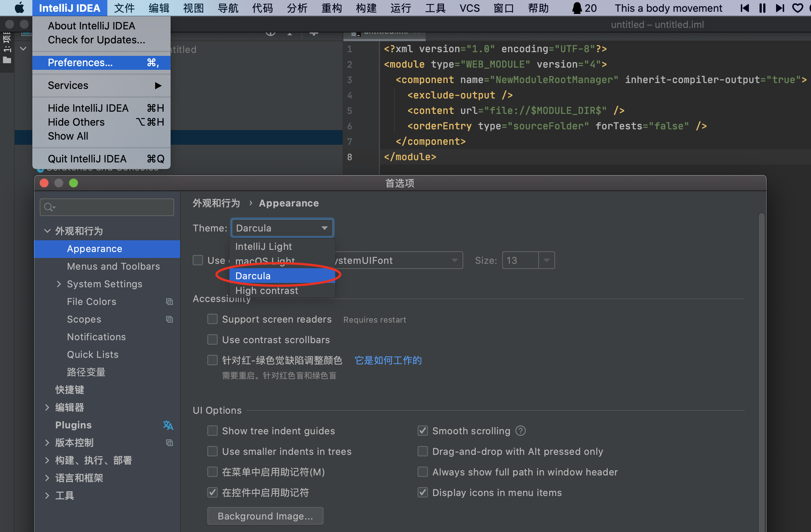Image resolution: width=811 pixels, height=532 pixels.
Task: Click the copy scheme icon beside File Colors
Action: pyautogui.click(x=169, y=301)
